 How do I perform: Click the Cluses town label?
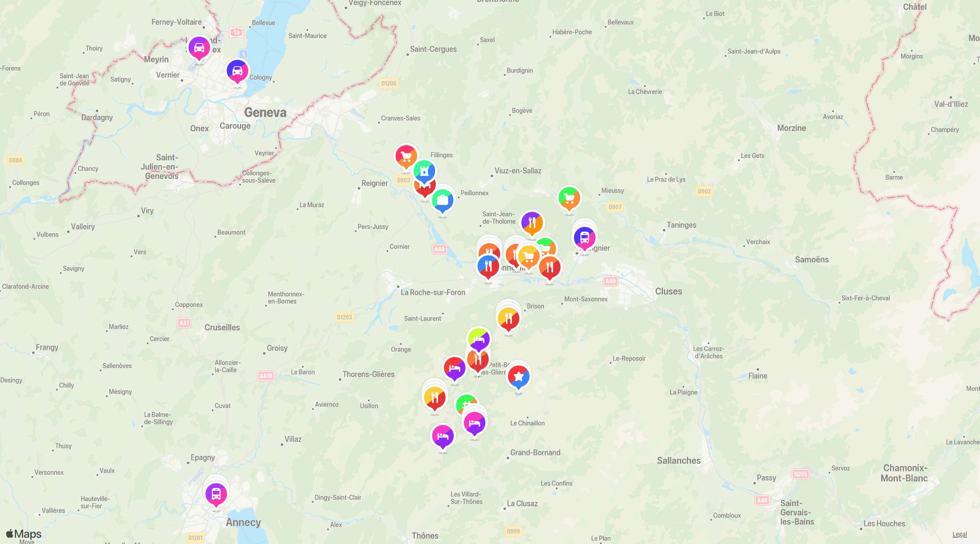tap(668, 291)
